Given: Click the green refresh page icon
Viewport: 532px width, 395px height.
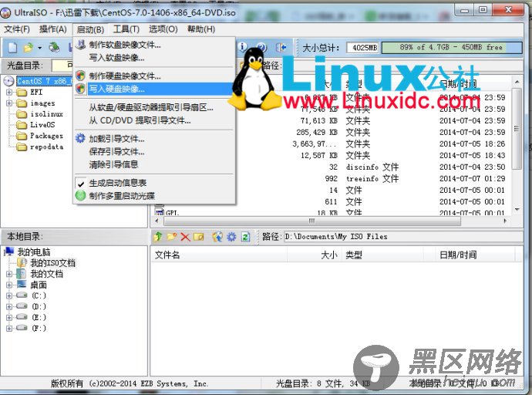Looking at the screenshot, I should pyautogui.click(x=246, y=237).
